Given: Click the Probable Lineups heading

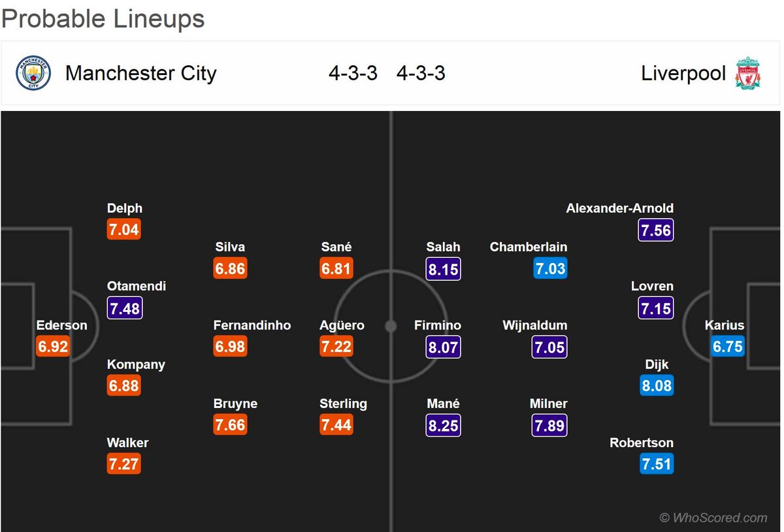Looking at the screenshot, I should click(x=103, y=19).
